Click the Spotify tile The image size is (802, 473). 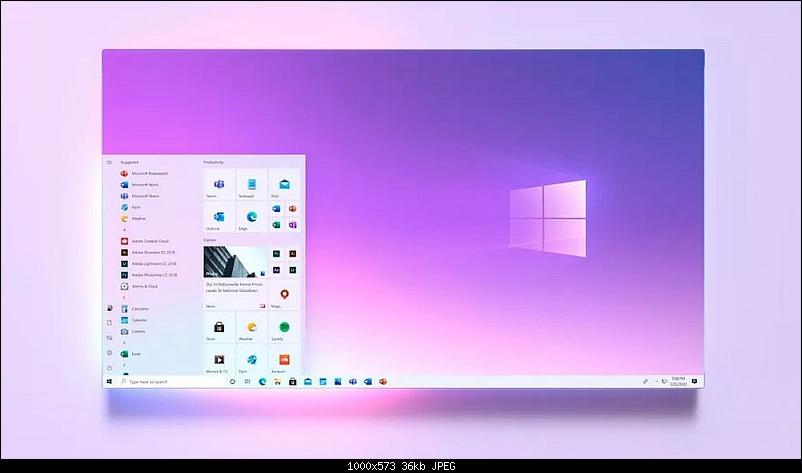click(x=284, y=327)
